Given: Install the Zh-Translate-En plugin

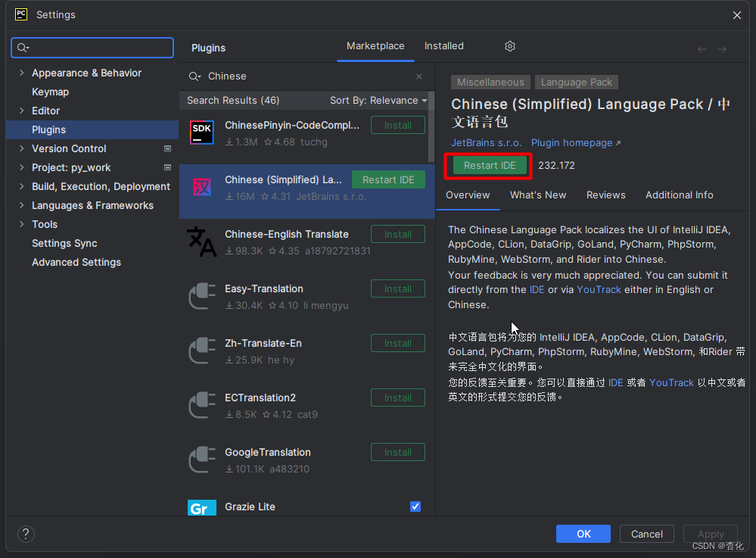Looking at the screenshot, I should (398, 344).
